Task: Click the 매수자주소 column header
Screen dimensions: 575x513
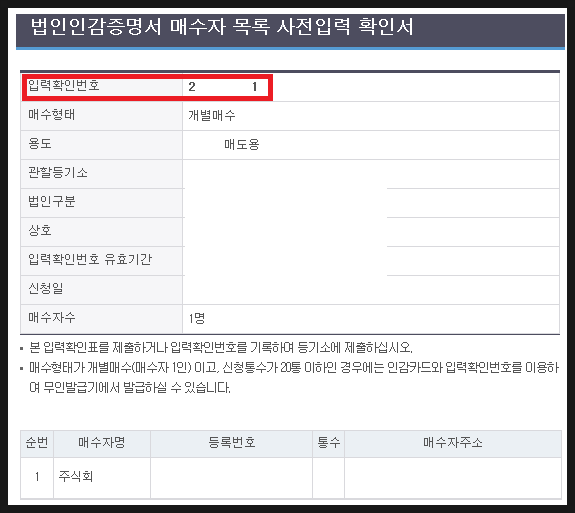Action: click(x=453, y=443)
